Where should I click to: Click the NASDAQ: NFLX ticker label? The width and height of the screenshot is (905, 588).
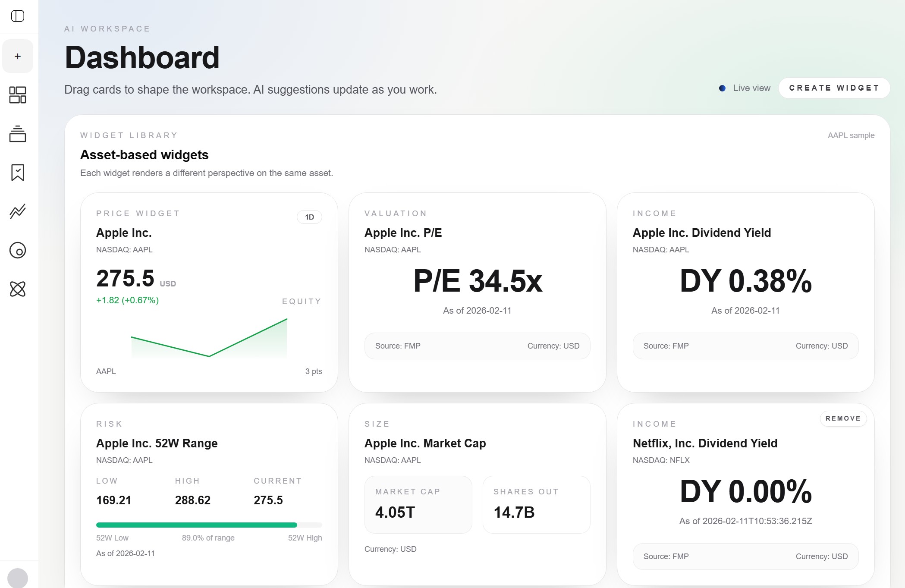pyautogui.click(x=661, y=460)
